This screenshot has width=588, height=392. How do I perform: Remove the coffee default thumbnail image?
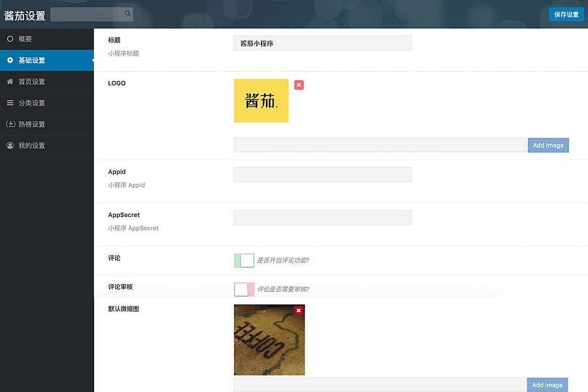pyautogui.click(x=299, y=310)
